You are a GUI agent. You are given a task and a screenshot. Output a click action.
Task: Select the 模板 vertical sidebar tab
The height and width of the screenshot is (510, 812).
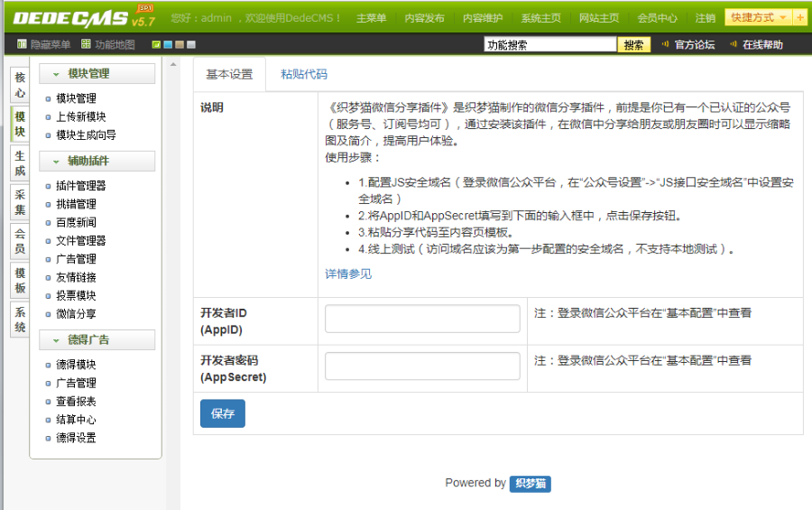tap(20, 281)
